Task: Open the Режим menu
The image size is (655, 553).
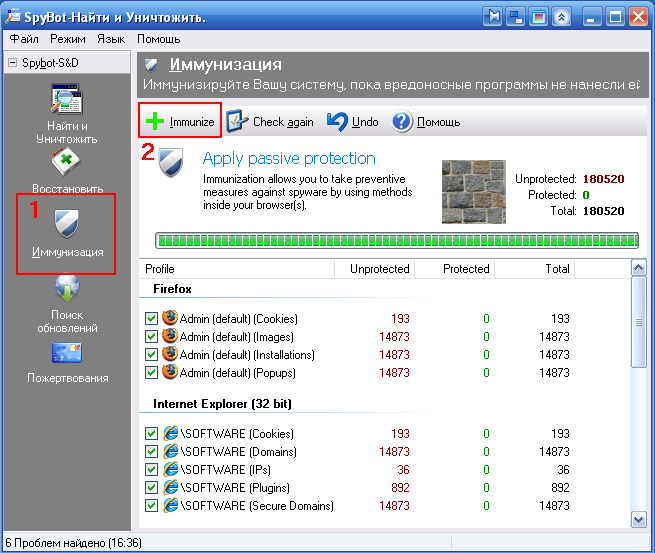Action: (68, 39)
